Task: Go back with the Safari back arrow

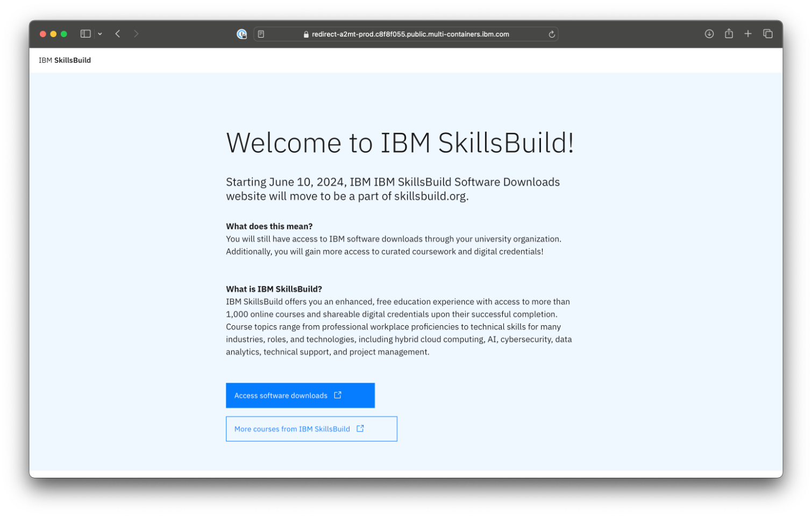Action: [118, 34]
